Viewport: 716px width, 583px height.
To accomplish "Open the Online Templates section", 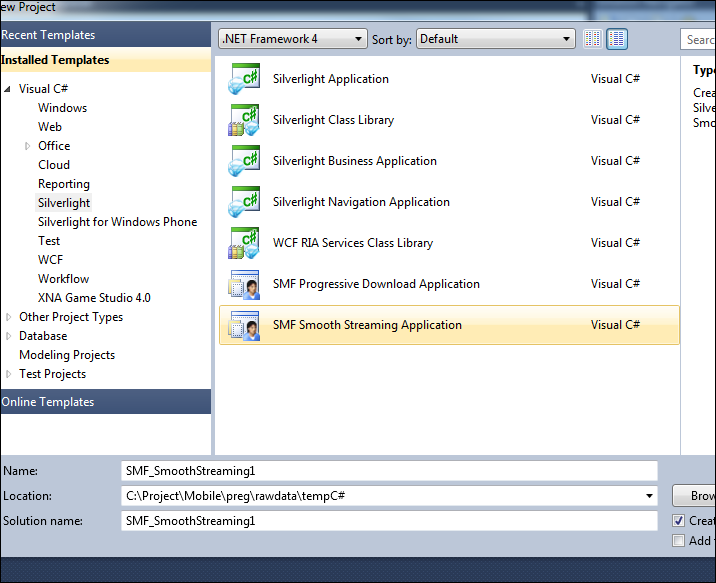I will coord(105,402).
